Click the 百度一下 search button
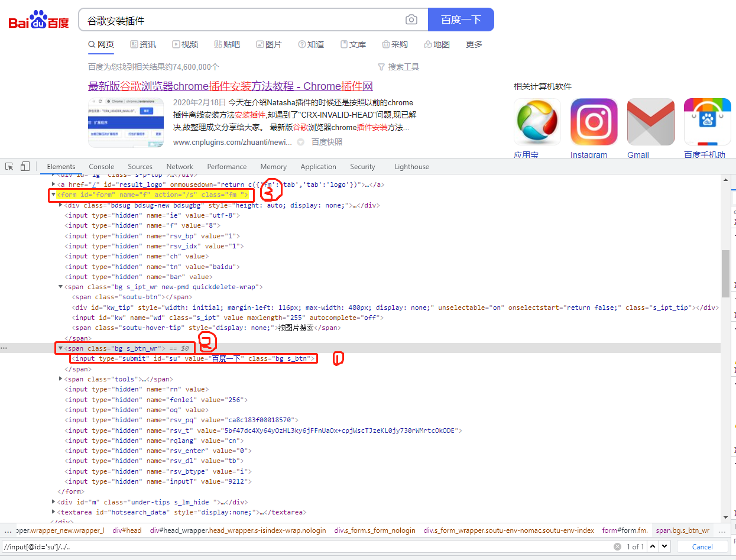736x560 pixels. point(461,20)
